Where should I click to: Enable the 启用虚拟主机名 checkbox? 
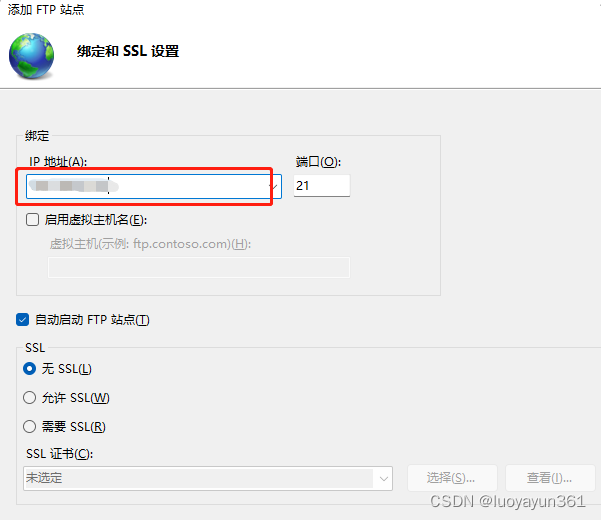[x=33, y=220]
